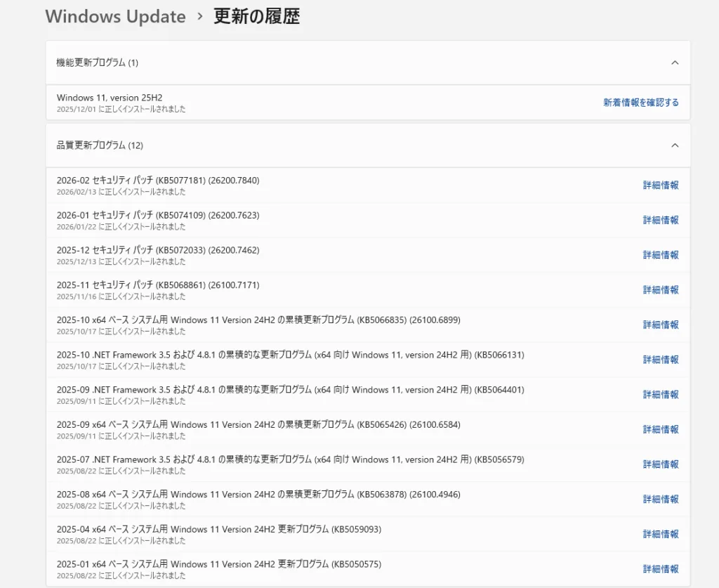The height and width of the screenshot is (588, 719).
Task: Open 詳細情報 for KB5065426 cumulative update
Action: [661, 429]
